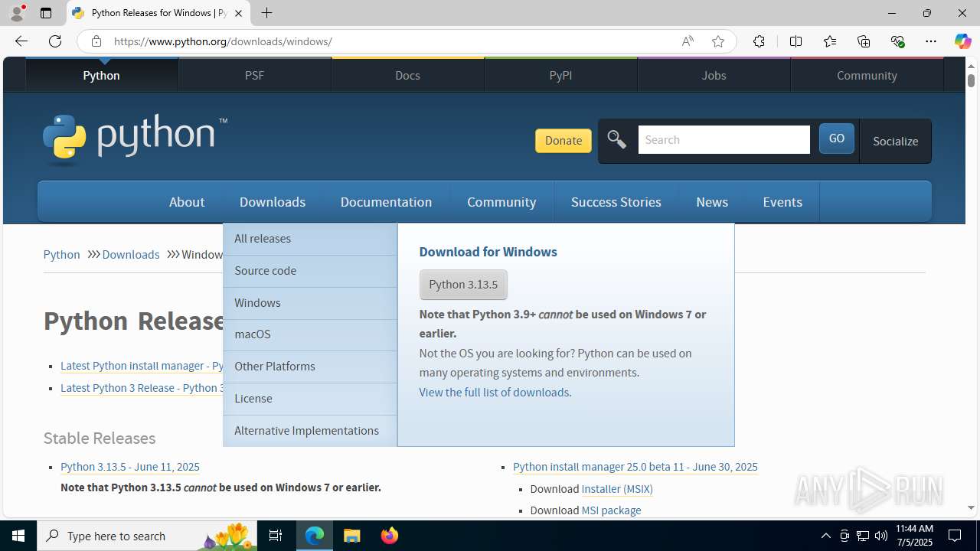Open the volume tray icon

pos(881,536)
